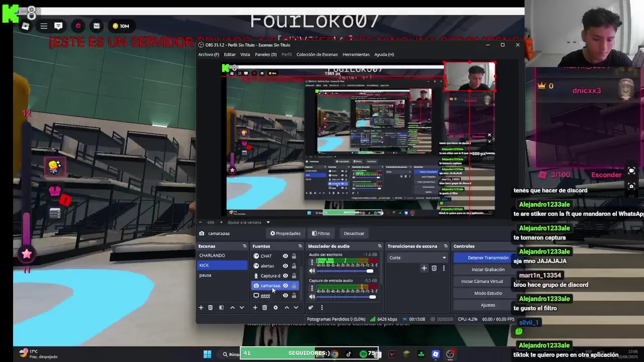Open Roblox menu logo icon in game
The height and width of the screenshot is (362, 644).
(25, 26)
